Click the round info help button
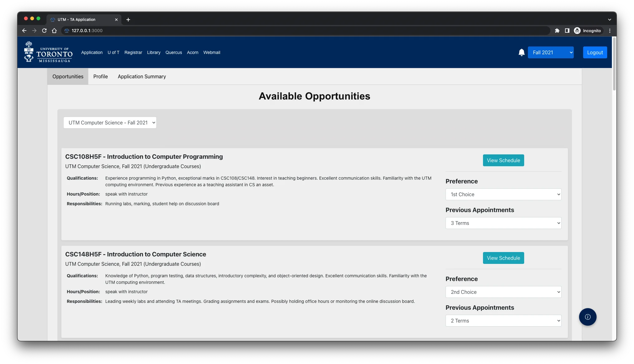The width and height of the screenshot is (634, 364). (588, 317)
